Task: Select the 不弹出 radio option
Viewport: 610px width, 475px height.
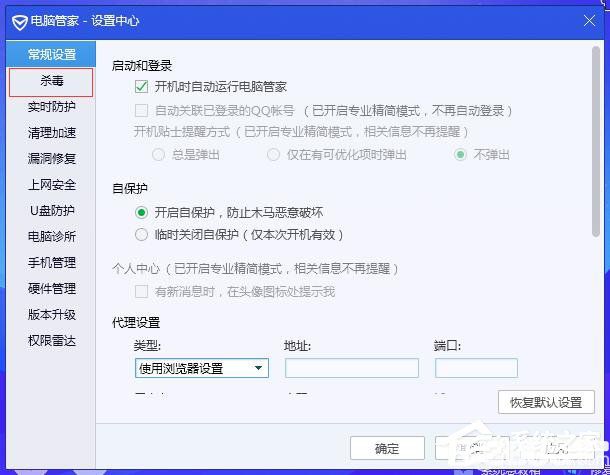Action: tap(460, 155)
